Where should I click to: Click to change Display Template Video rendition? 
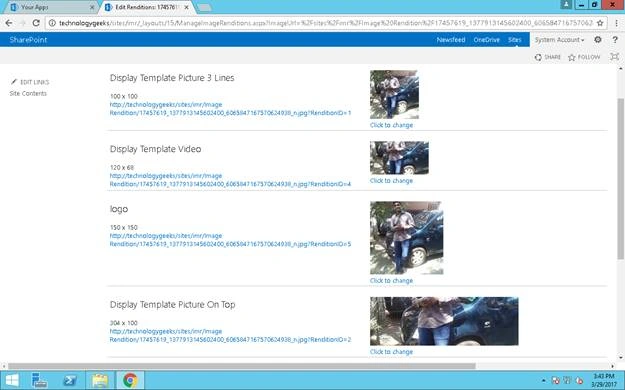click(391, 181)
